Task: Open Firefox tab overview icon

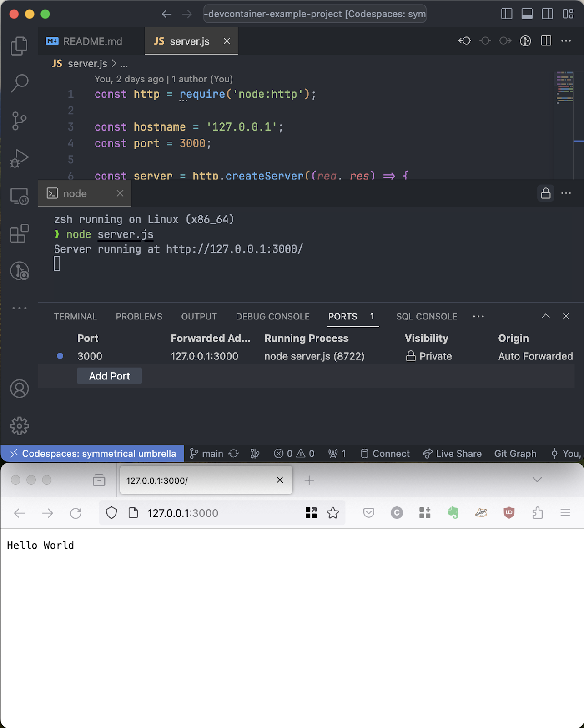Action: (x=99, y=480)
